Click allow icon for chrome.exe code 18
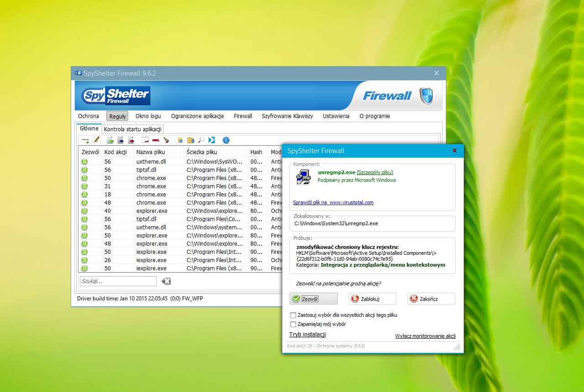The height and width of the screenshot is (392, 584). [84, 194]
